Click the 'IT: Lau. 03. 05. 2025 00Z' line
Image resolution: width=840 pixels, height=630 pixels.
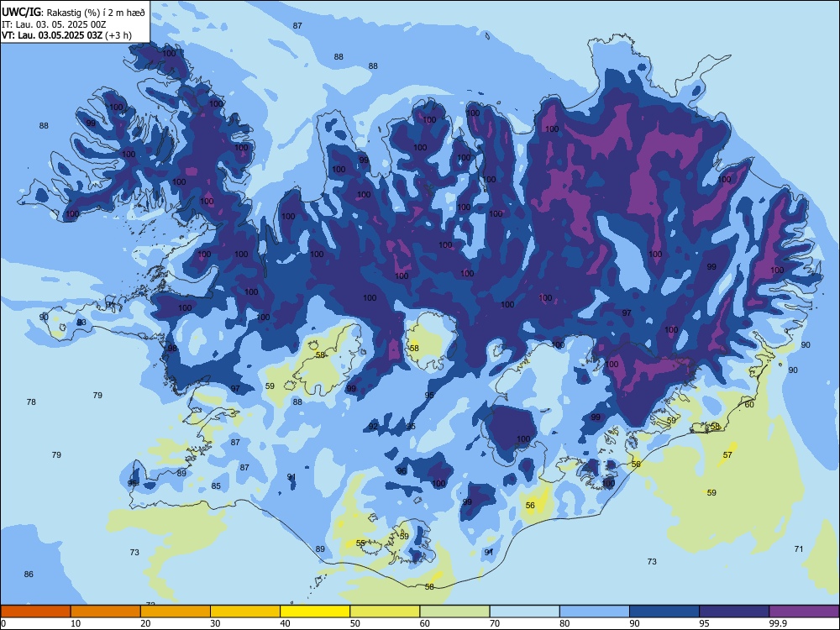coord(54,24)
